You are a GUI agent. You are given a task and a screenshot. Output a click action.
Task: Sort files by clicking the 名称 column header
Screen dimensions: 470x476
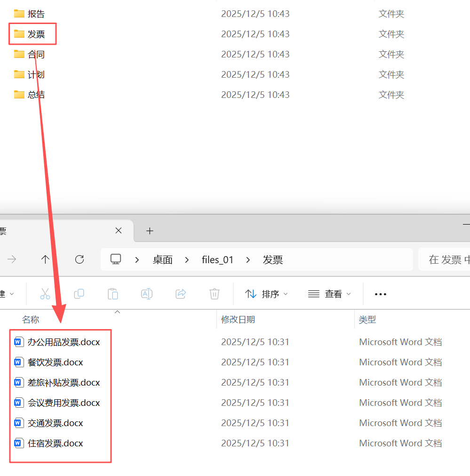(31, 319)
